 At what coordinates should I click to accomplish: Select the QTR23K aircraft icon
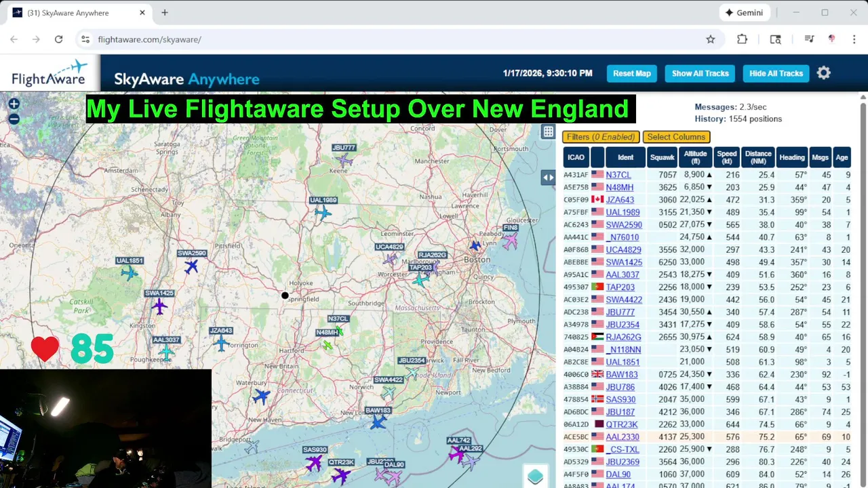(340, 476)
